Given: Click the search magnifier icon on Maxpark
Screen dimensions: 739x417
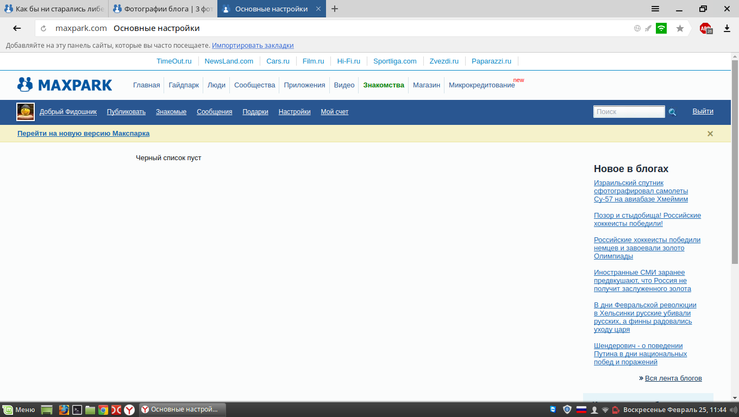Looking at the screenshot, I should click(673, 112).
